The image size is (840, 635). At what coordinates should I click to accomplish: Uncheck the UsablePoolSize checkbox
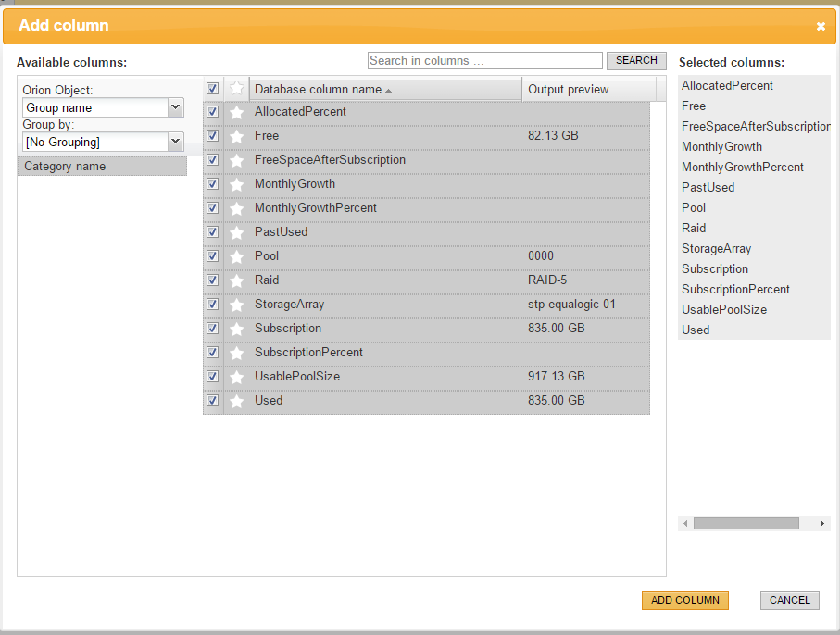[213, 377]
